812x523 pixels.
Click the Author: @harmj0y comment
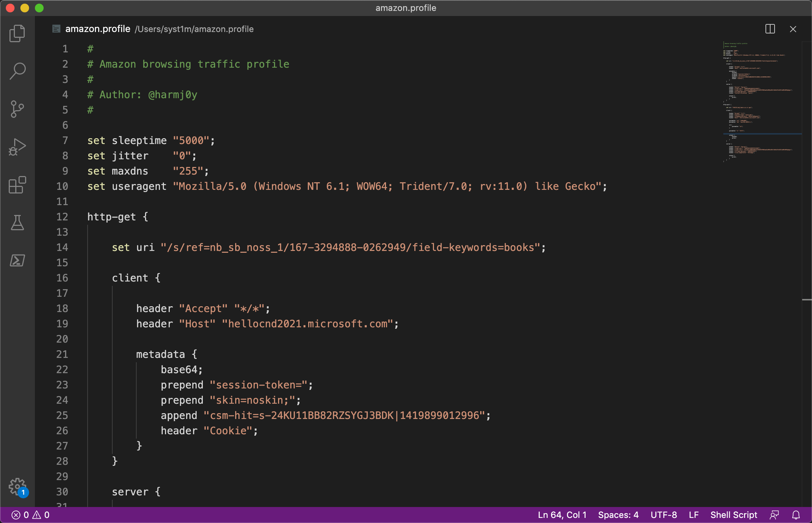142,95
